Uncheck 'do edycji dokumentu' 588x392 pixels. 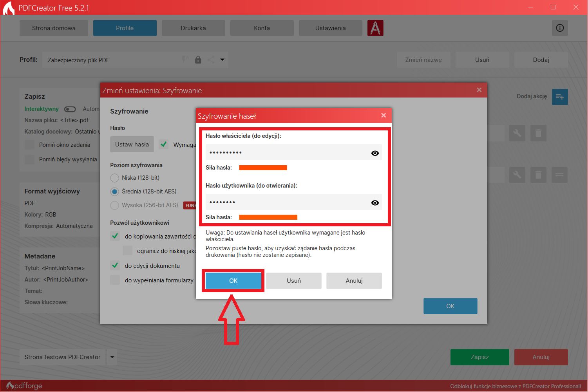tap(115, 266)
